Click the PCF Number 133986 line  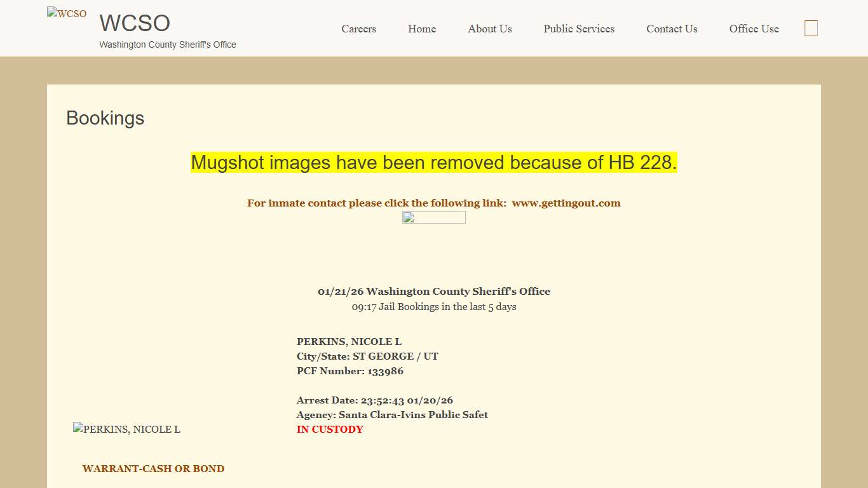[349, 371]
